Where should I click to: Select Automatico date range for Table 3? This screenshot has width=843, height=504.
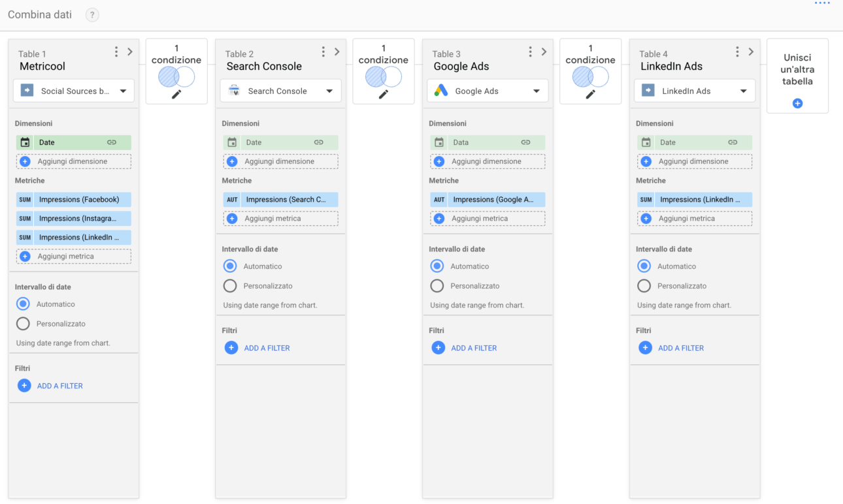coord(437,266)
